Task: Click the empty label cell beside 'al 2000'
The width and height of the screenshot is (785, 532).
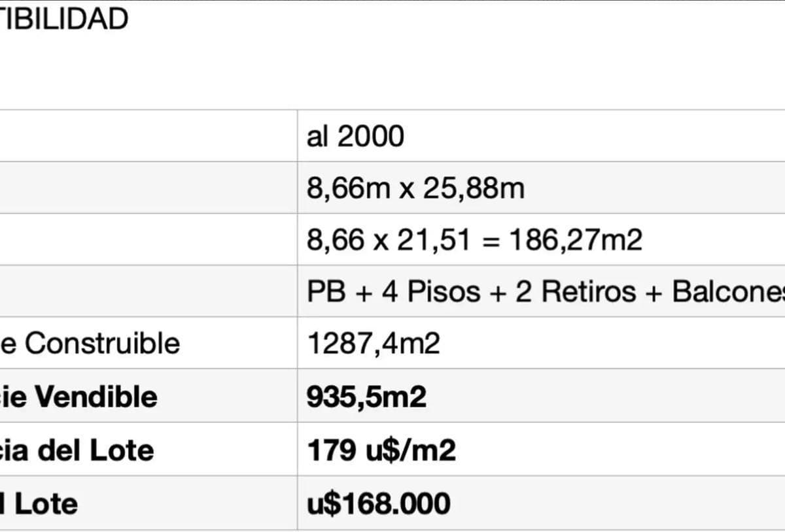Action: click(x=147, y=137)
